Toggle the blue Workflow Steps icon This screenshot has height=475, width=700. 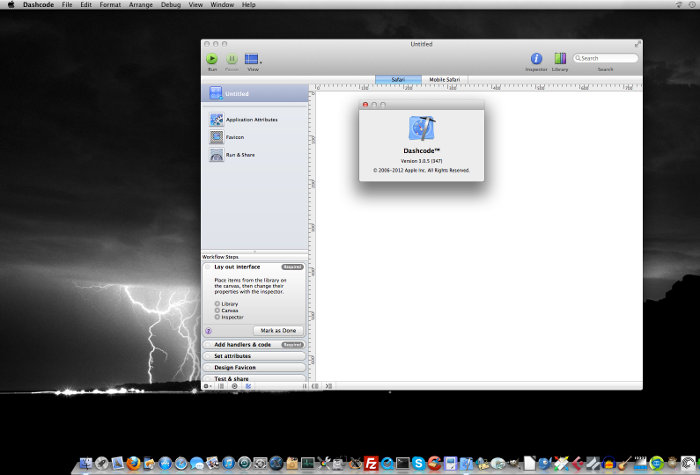(x=248, y=386)
